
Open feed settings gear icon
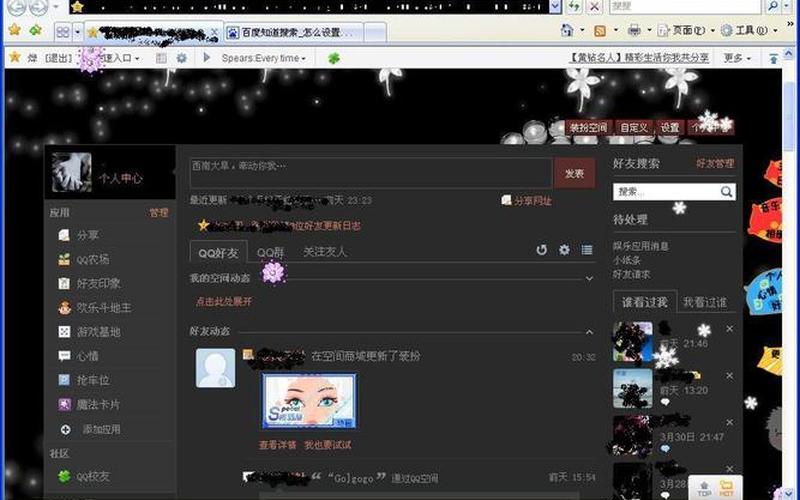point(564,249)
